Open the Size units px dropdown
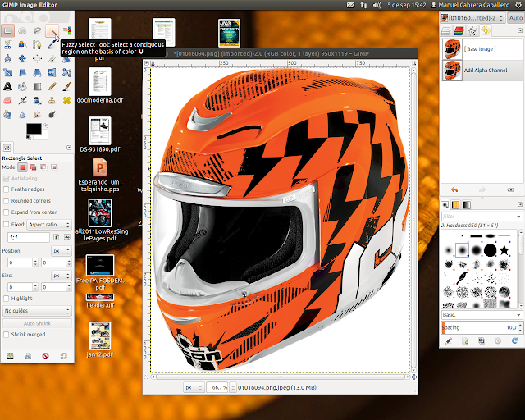This screenshot has width=525, height=420. (x=62, y=276)
